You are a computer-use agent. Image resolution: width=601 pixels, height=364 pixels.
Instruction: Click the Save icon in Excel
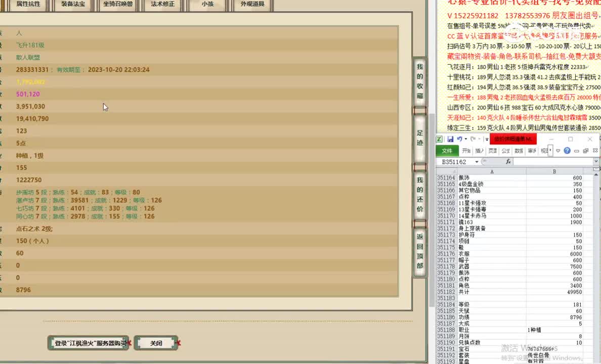tap(451, 139)
